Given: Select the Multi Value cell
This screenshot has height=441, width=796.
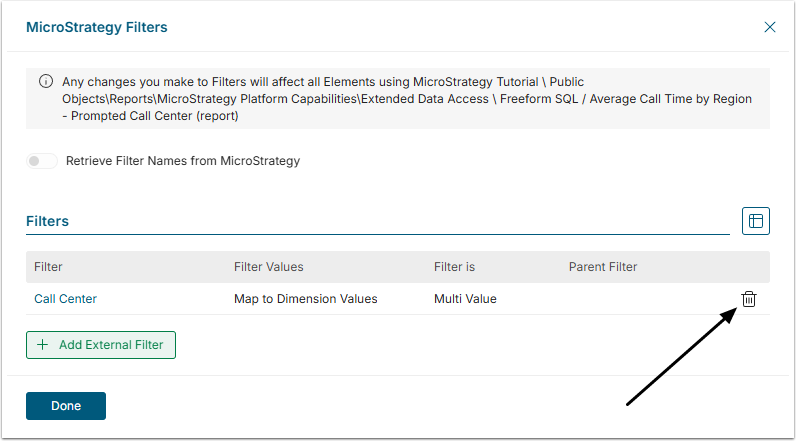Looking at the screenshot, I should coord(465,299).
